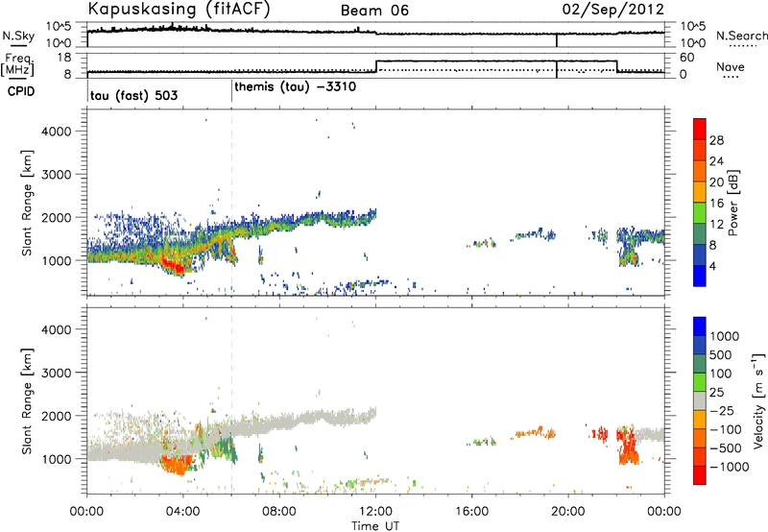
Task: Click the red high-power patch near 04:00
Action: (x=175, y=267)
